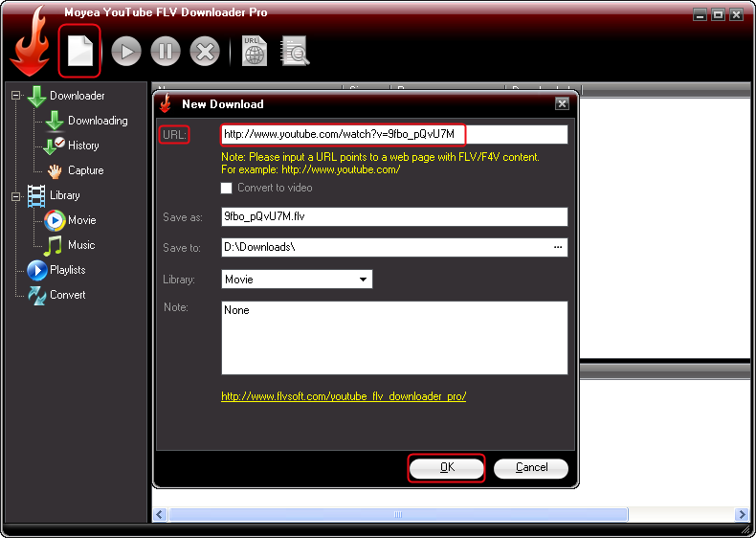Click the Save as filename field

click(x=394, y=216)
